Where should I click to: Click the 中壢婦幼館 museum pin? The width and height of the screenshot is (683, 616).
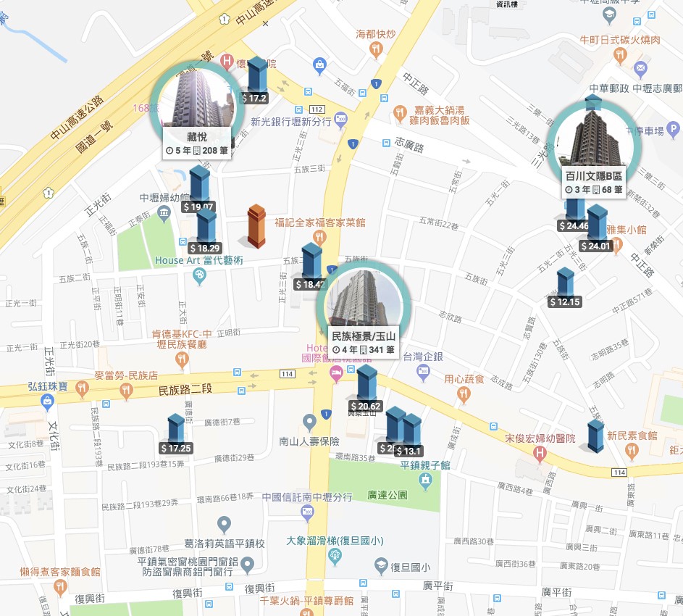pos(164,214)
